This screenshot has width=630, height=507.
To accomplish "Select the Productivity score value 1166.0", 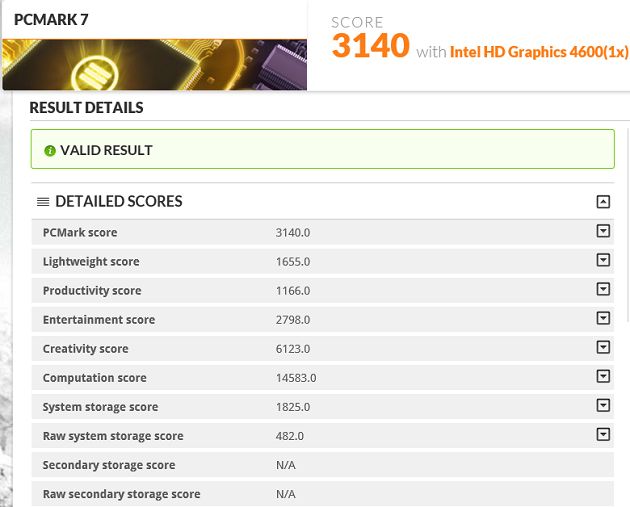I will (292, 290).
